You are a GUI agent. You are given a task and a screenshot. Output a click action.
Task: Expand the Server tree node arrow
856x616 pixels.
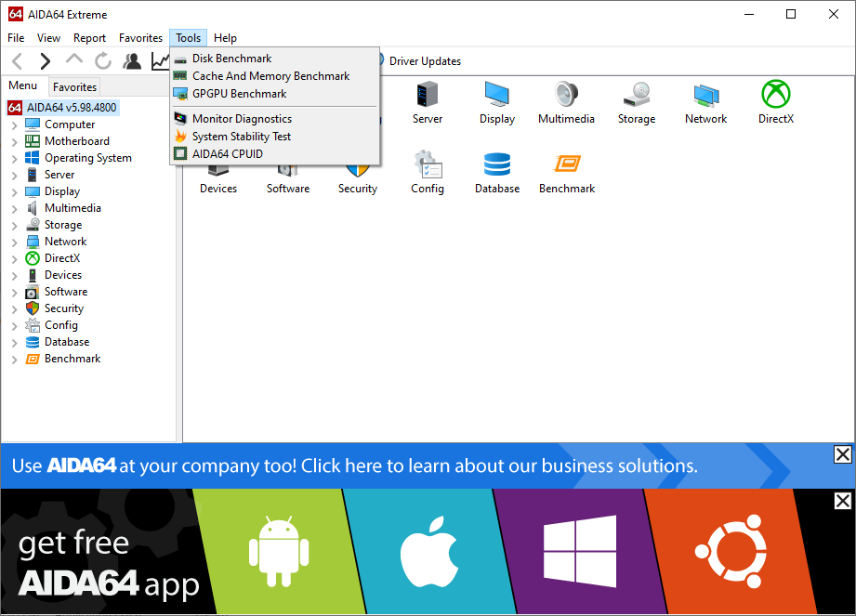(x=14, y=176)
